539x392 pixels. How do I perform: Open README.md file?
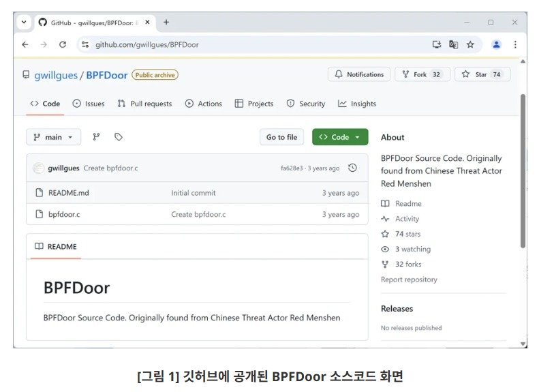point(68,193)
